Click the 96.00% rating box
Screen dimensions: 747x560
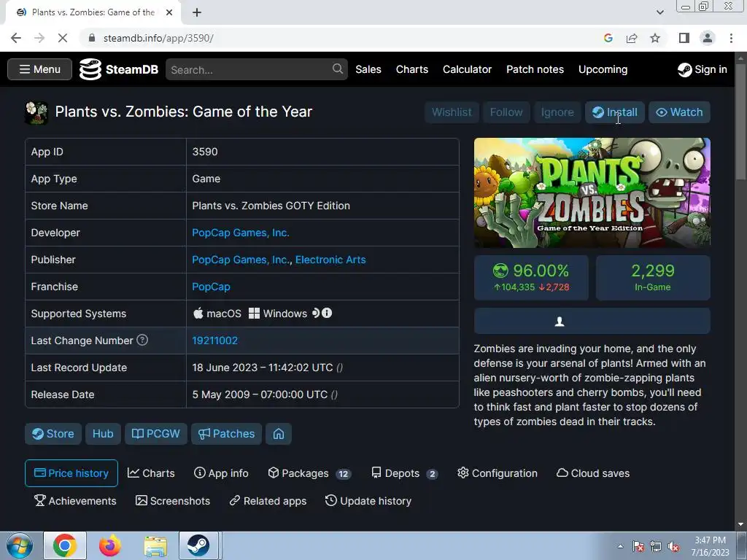click(531, 278)
